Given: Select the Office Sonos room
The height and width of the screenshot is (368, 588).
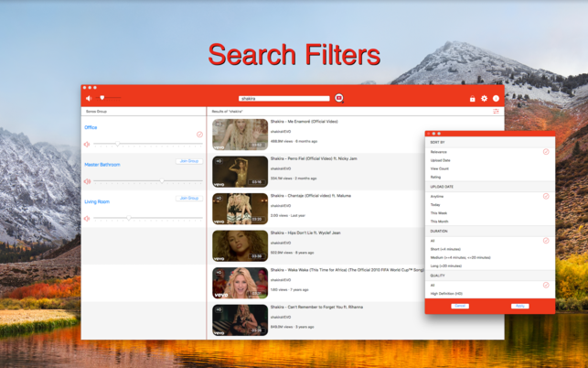Looking at the screenshot, I should tap(91, 127).
